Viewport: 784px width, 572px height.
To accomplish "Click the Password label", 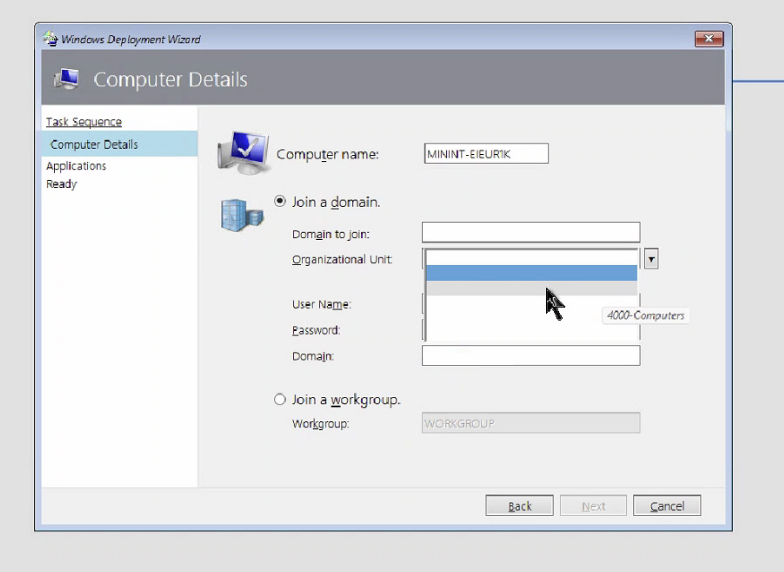I will point(316,330).
